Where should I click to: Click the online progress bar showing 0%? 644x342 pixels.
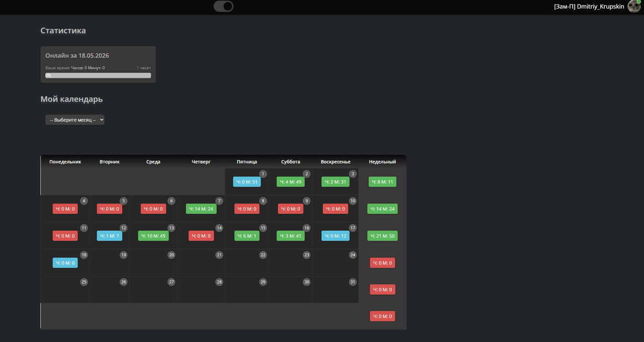pos(98,75)
